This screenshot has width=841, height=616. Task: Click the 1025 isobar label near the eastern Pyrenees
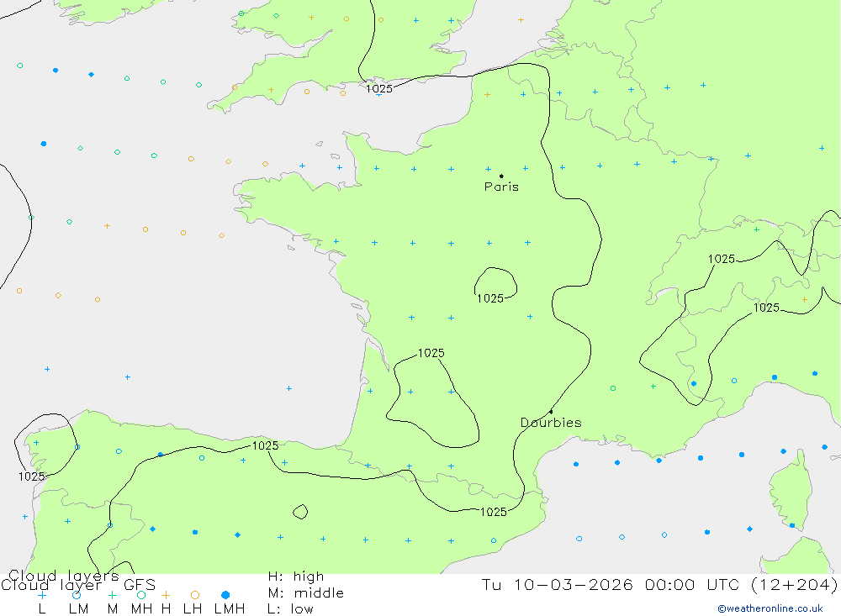pyautogui.click(x=494, y=513)
